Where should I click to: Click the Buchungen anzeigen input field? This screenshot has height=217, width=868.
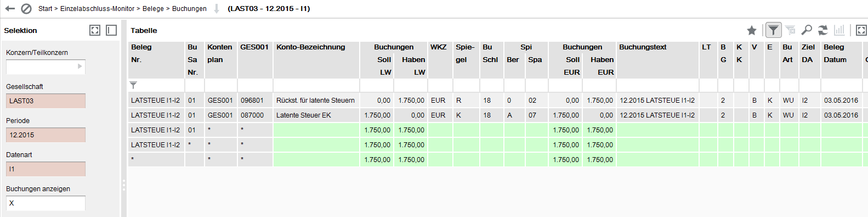click(x=46, y=203)
